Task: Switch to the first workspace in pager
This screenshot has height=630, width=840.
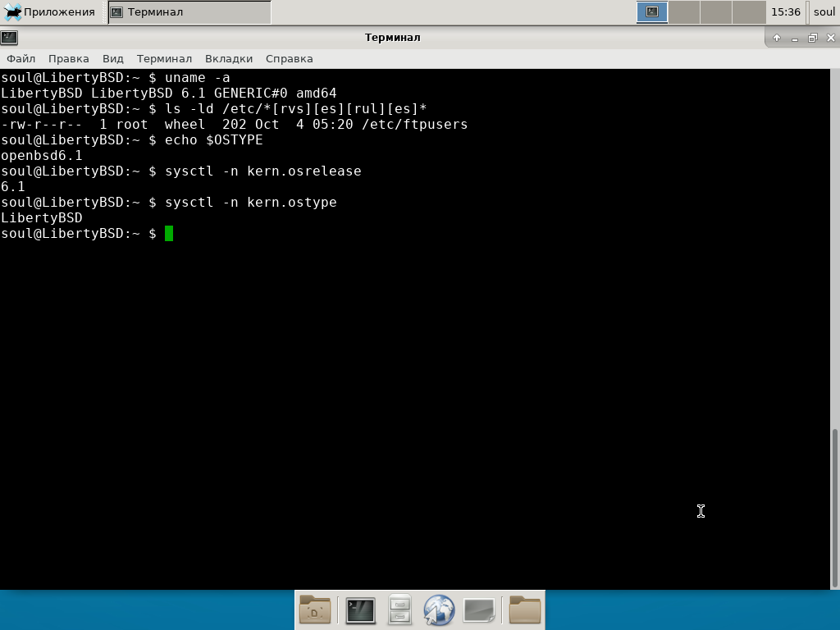Action: pos(652,11)
